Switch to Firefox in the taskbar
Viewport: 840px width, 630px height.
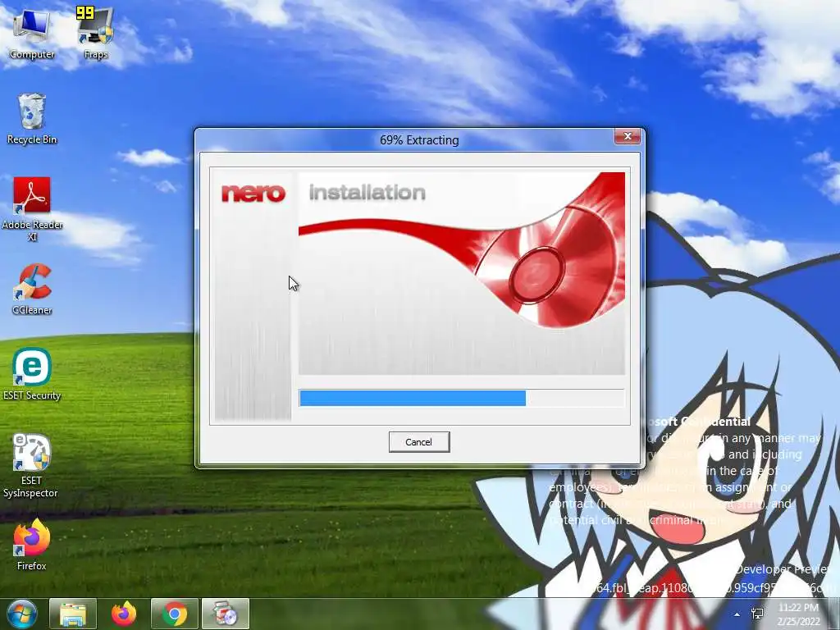point(124,614)
